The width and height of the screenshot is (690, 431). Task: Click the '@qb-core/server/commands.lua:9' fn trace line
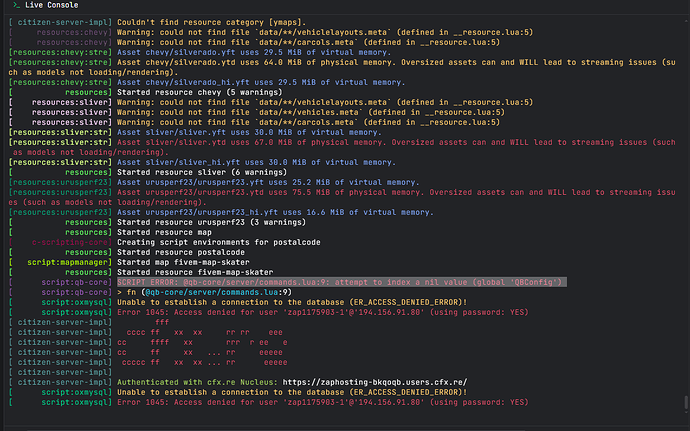[x=204, y=292]
